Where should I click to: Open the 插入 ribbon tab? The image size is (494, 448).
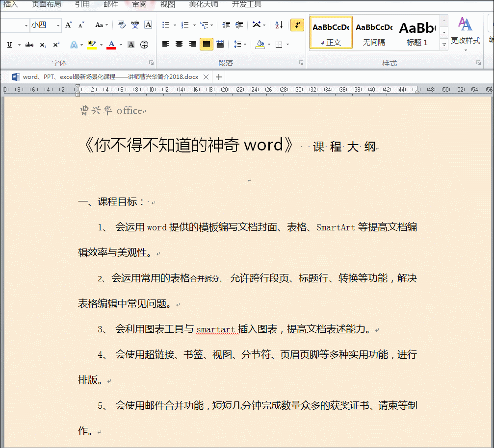tap(10, 4)
